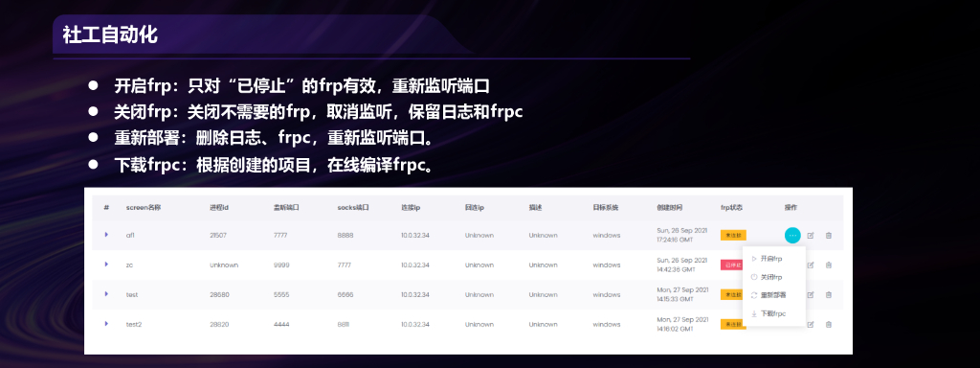980x368 pixels.
Task: Click listening port 4444
Action: 282,324
